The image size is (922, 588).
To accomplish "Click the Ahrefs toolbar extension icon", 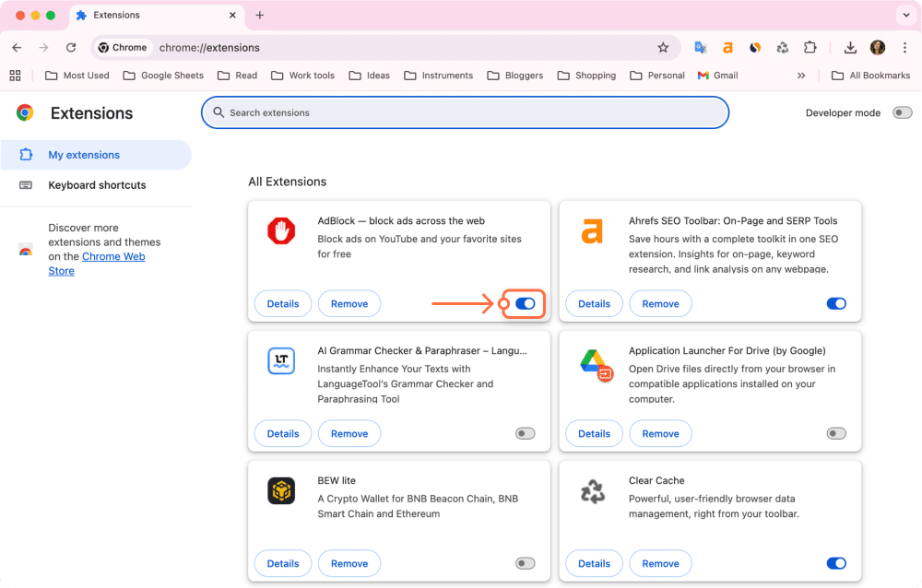I will (727, 48).
